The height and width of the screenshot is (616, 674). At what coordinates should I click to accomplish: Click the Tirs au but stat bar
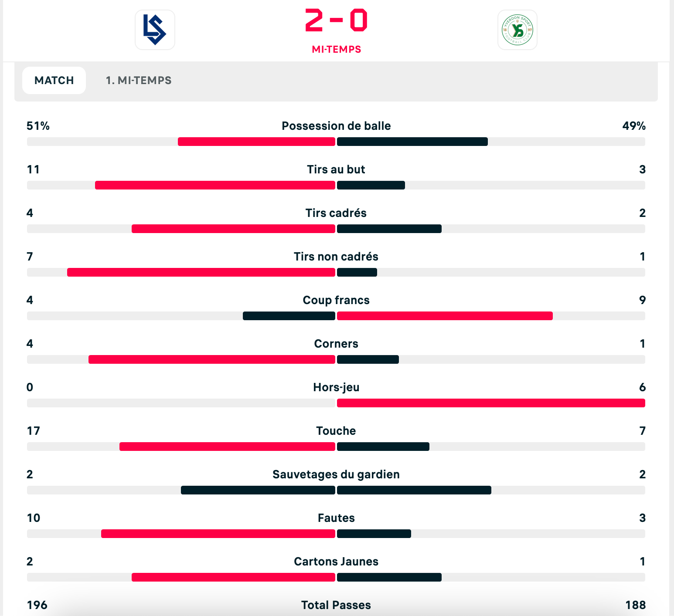pyautogui.click(x=336, y=185)
